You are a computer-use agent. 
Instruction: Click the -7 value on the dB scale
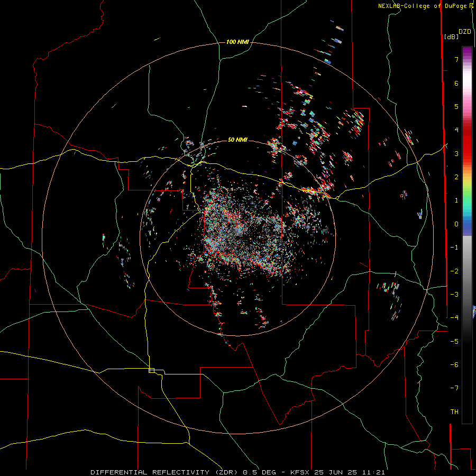click(x=454, y=388)
